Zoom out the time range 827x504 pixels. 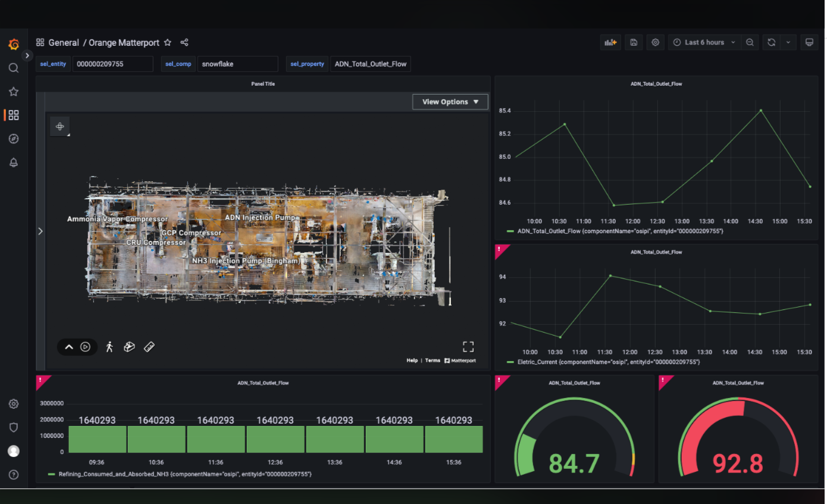pyautogui.click(x=750, y=42)
